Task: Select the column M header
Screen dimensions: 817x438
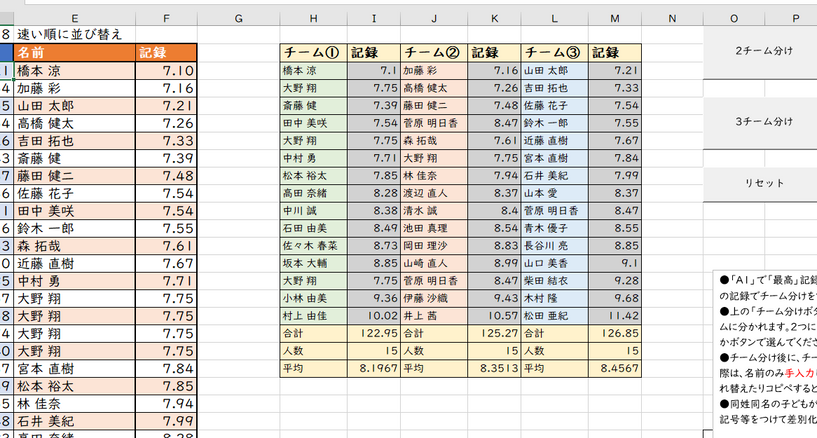Action: pos(614,17)
